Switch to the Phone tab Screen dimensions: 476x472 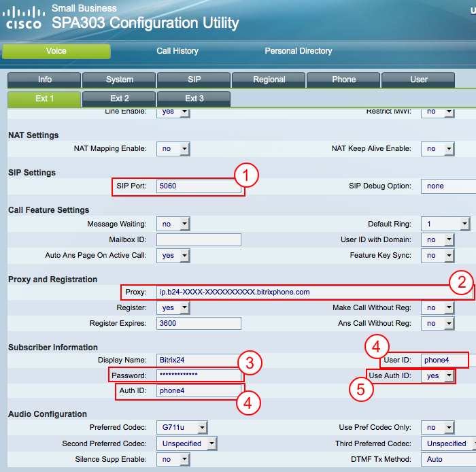tap(343, 80)
